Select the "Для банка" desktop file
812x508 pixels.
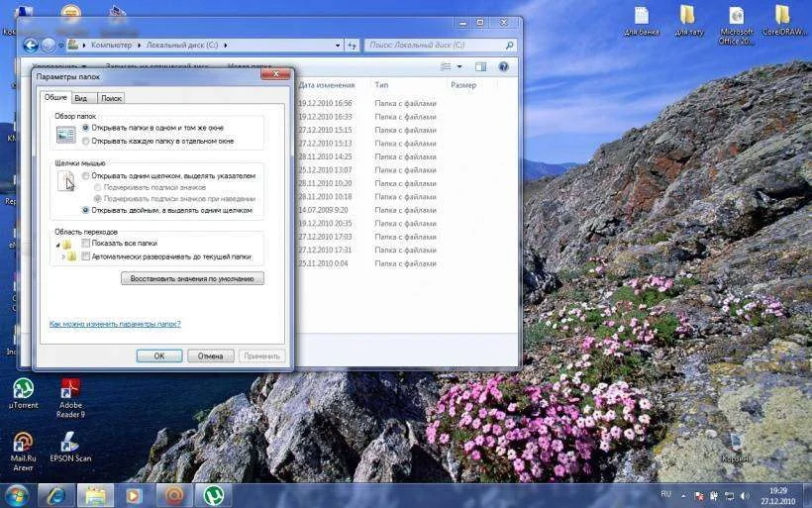(642, 21)
